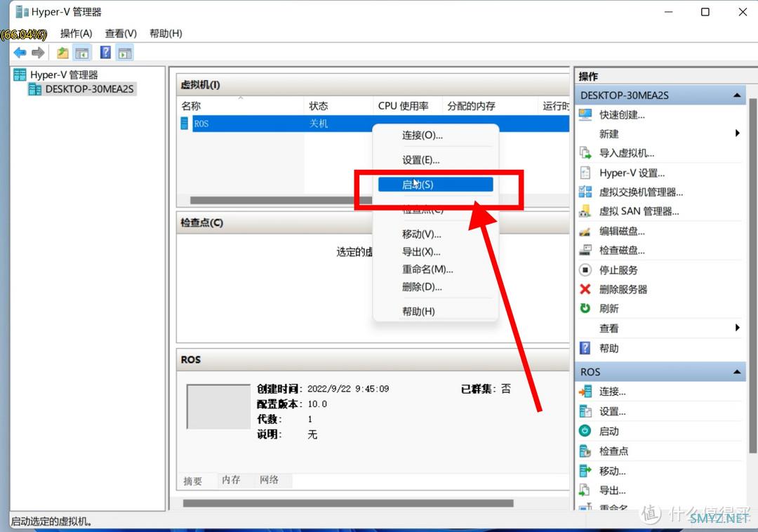Click the bottom horizontal scrollbar of details
The width and height of the screenshot is (758, 532).
click(x=348, y=503)
